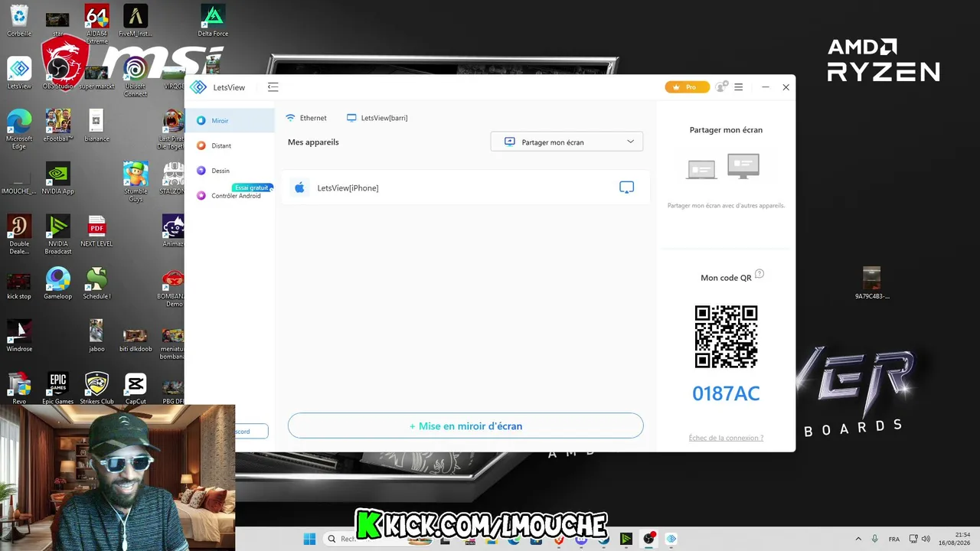The image size is (980, 551).
Task: Open Epic Games desktop shortcut
Action: point(58,389)
